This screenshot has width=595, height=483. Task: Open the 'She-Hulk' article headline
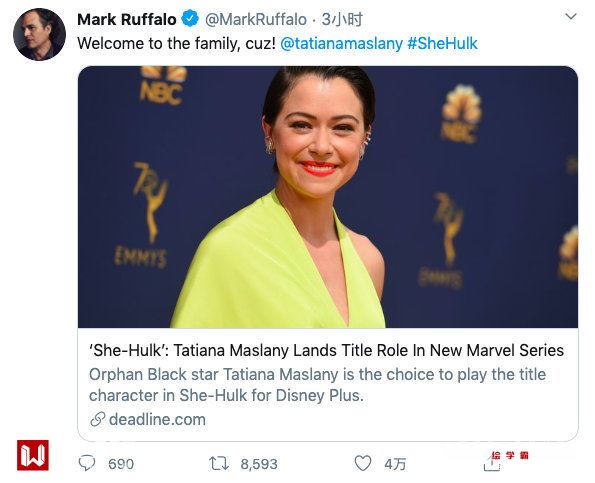pos(326,350)
